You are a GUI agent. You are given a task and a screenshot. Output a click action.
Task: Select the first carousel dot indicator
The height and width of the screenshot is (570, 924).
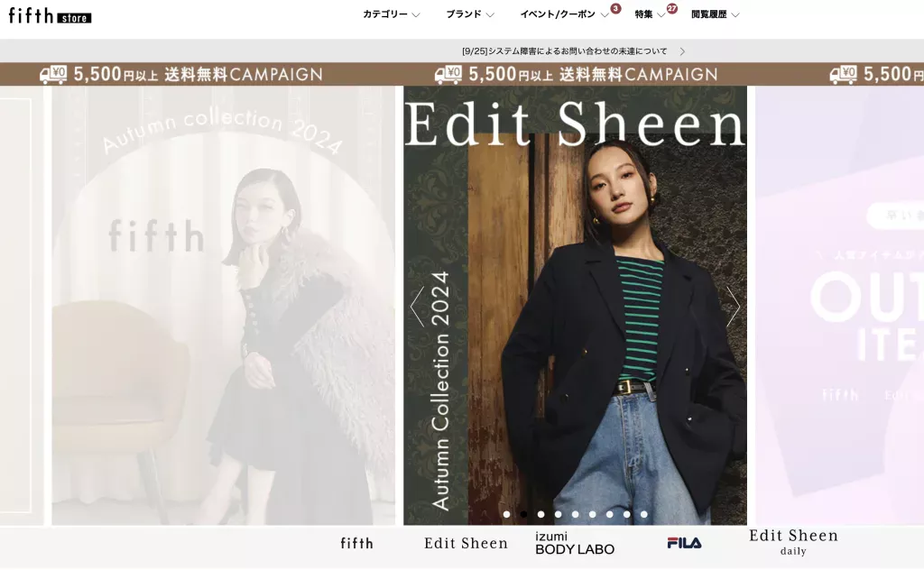point(507,514)
